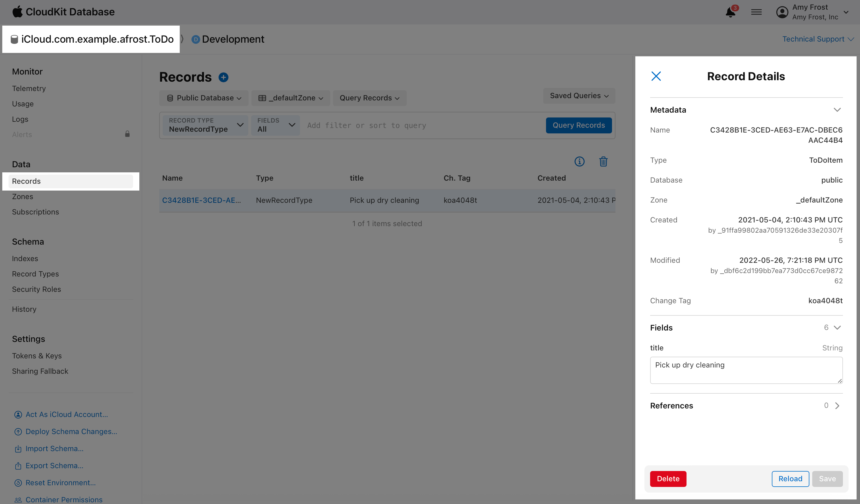This screenshot has height=504, width=860.
Task: Select Zones in the Data sidebar
Action: pos(22,196)
